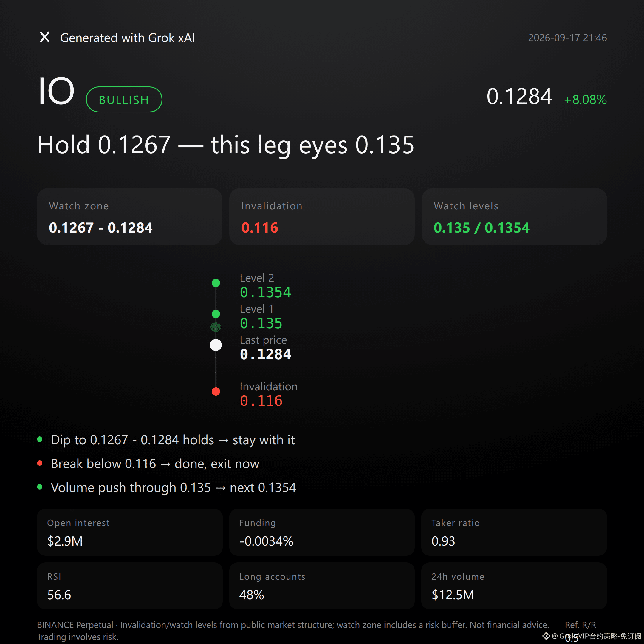
Task: Open the Long accounts 48% tile
Action: coord(322,586)
